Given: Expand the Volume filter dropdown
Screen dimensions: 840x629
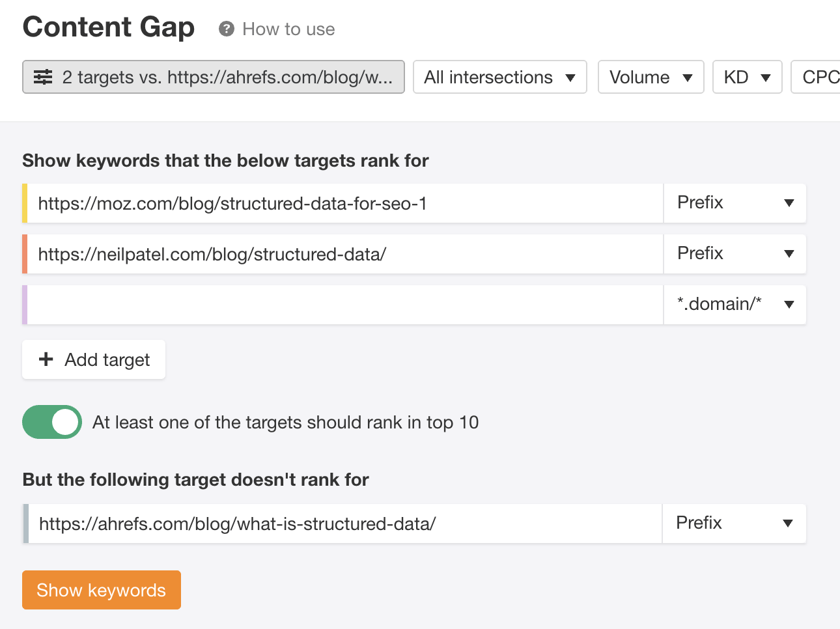Looking at the screenshot, I should [x=651, y=77].
